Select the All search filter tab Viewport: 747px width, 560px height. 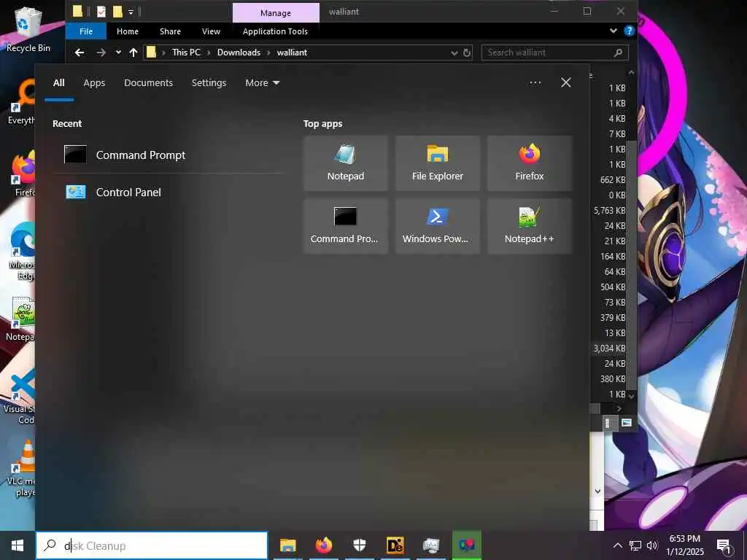(58, 83)
